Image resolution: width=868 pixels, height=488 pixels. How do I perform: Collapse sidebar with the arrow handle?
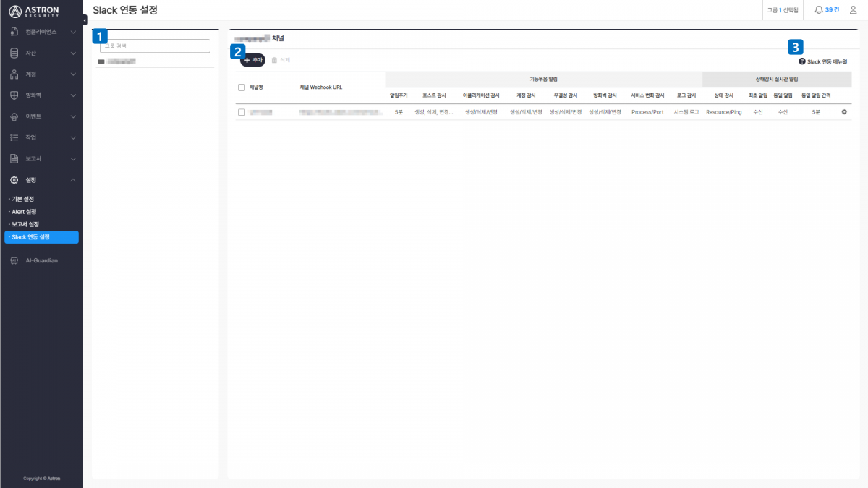pyautogui.click(x=85, y=20)
